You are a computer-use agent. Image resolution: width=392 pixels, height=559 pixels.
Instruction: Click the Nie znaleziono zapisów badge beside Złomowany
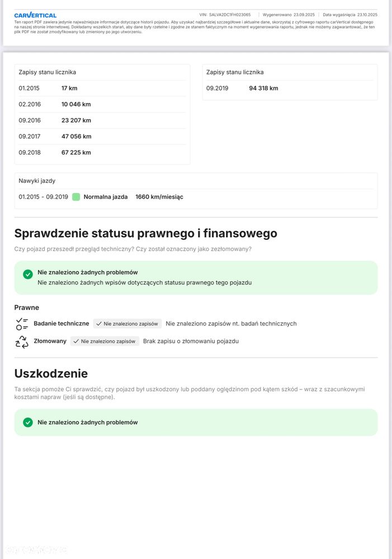pyautogui.click(x=105, y=341)
